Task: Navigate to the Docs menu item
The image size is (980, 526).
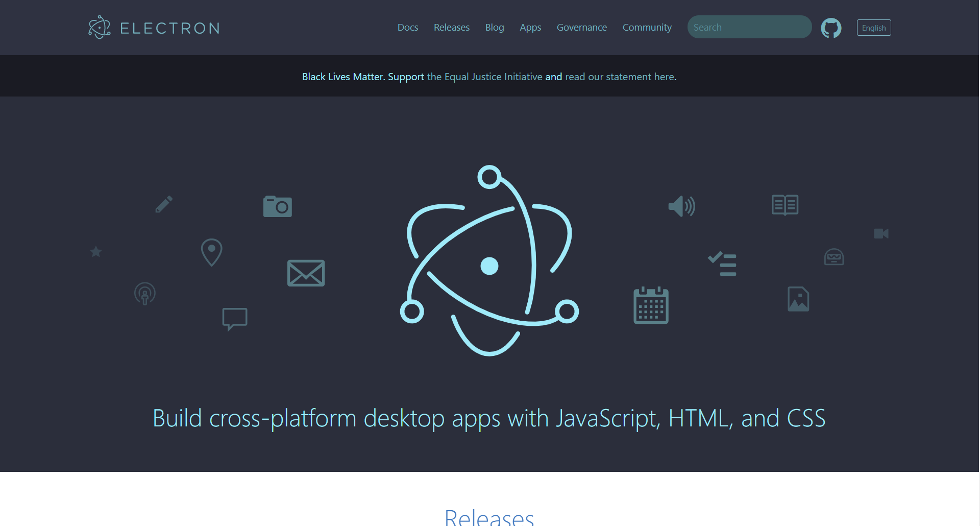Action: click(x=407, y=27)
